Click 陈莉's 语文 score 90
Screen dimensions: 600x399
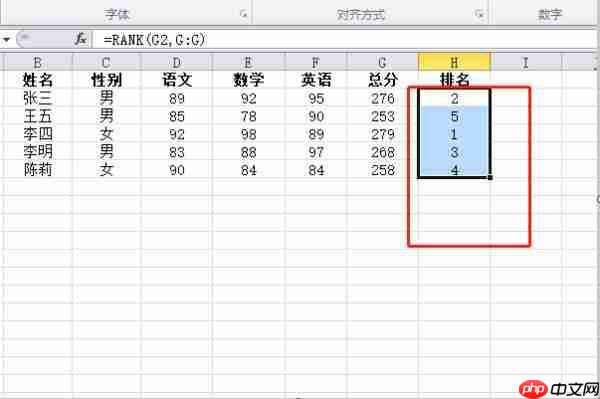(x=176, y=169)
